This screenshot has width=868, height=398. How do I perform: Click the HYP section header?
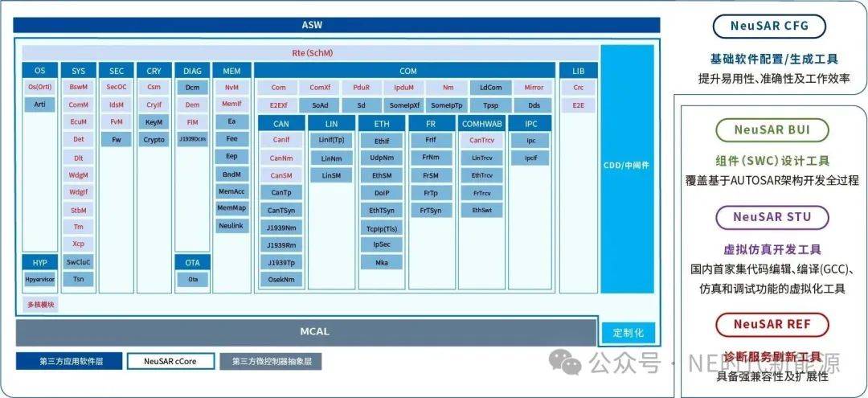click(40, 263)
